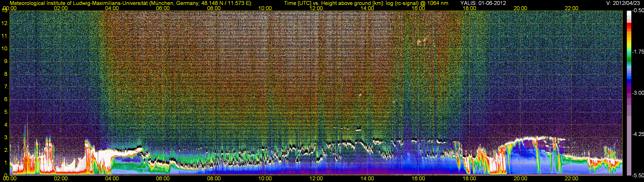Screen dimensions: 644x182
Task: Click the V: 2012/04/23 version text
Action: [622, 3]
